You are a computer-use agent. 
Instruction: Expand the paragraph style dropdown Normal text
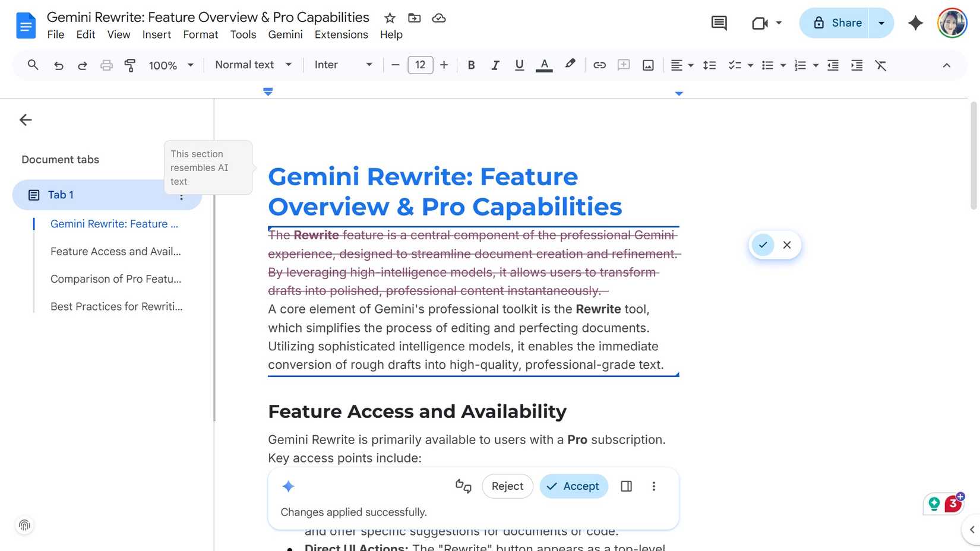[252, 65]
